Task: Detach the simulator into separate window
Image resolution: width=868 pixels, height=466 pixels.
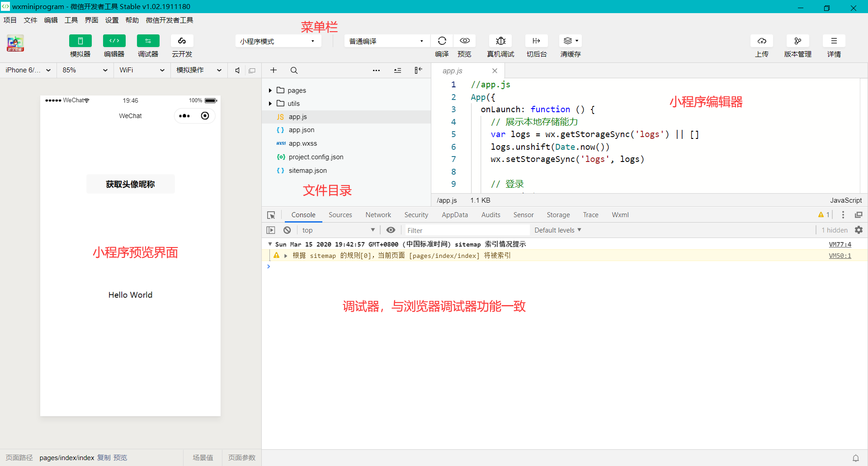Action: pyautogui.click(x=252, y=71)
